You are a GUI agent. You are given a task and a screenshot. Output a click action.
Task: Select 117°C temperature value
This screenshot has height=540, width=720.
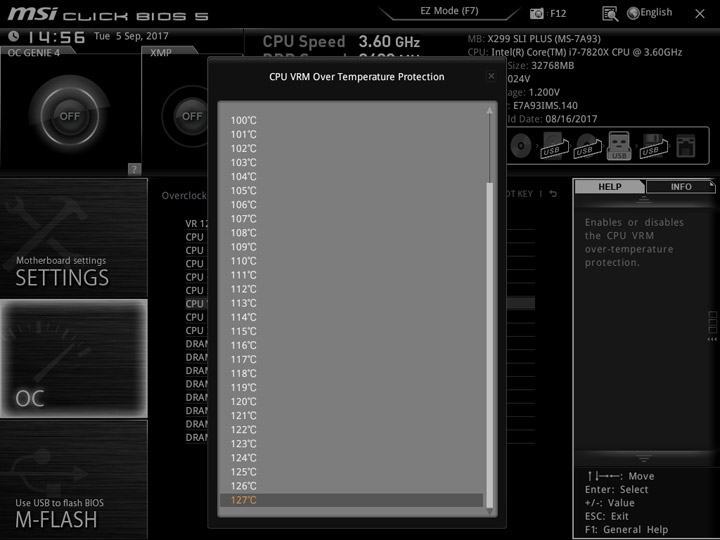351,360
